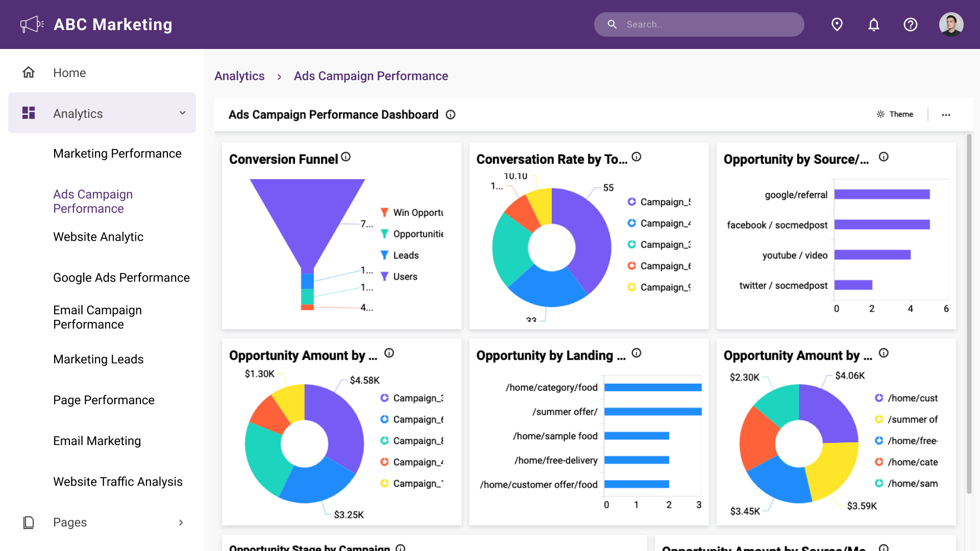The image size is (980, 551).
Task: Click the location pin icon
Action: coord(837,24)
